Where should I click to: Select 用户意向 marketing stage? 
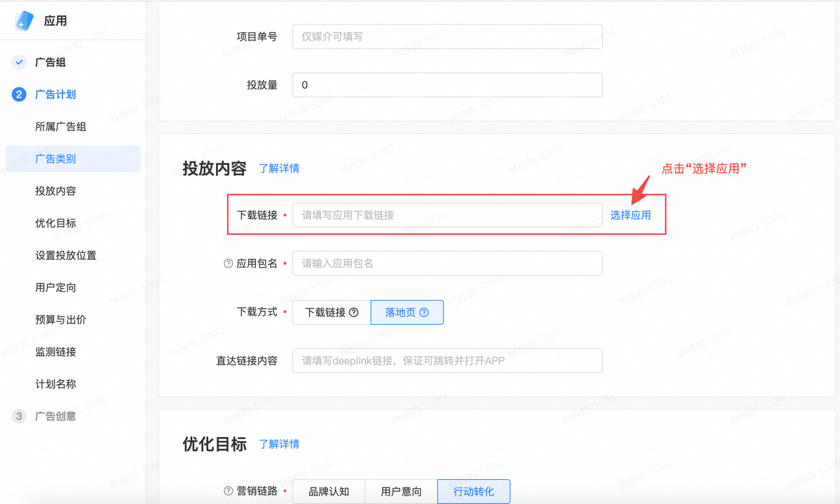tap(400, 492)
